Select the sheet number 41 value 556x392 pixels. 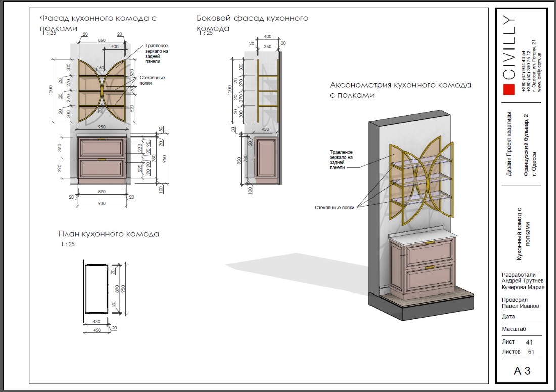pos(529,342)
